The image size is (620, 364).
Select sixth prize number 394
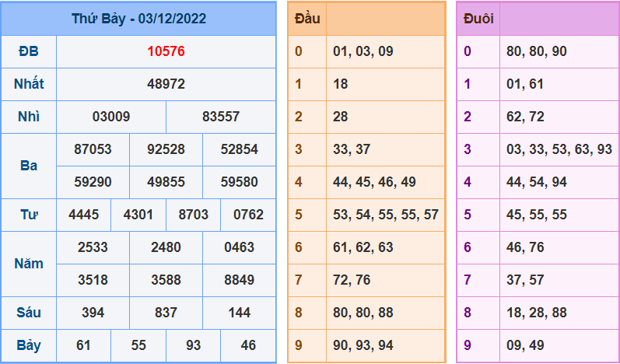(93, 313)
